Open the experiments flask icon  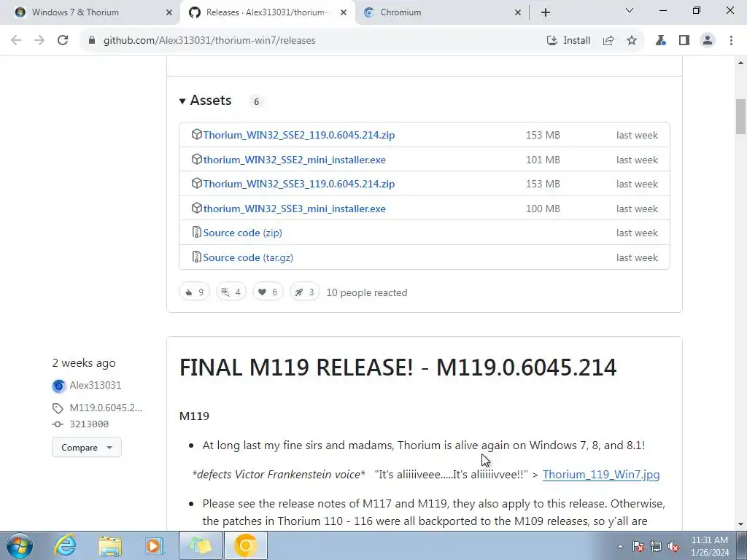click(661, 41)
